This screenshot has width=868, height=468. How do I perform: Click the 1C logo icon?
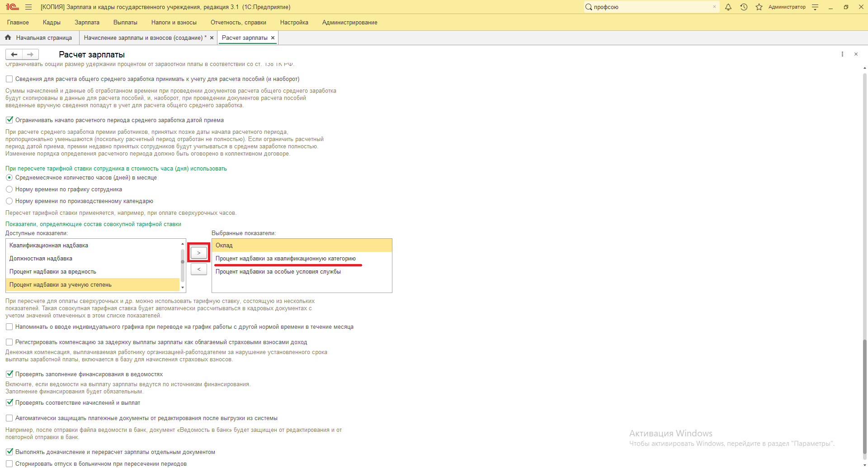[x=12, y=7]
